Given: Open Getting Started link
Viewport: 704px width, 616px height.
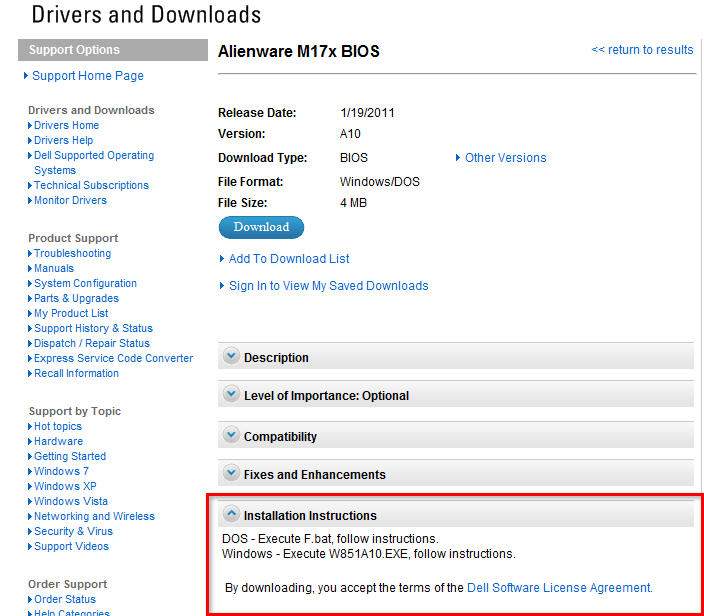Looking at the screenshot, I should pos(70,457).
